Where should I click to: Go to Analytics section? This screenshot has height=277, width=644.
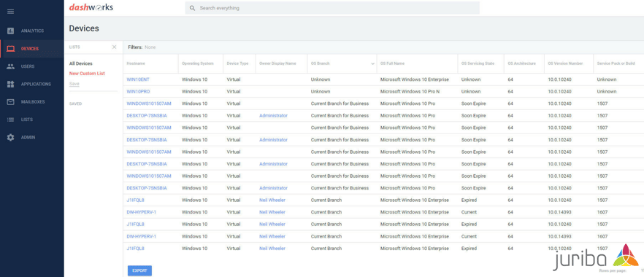pyautogui.click(x=32, y=31)
